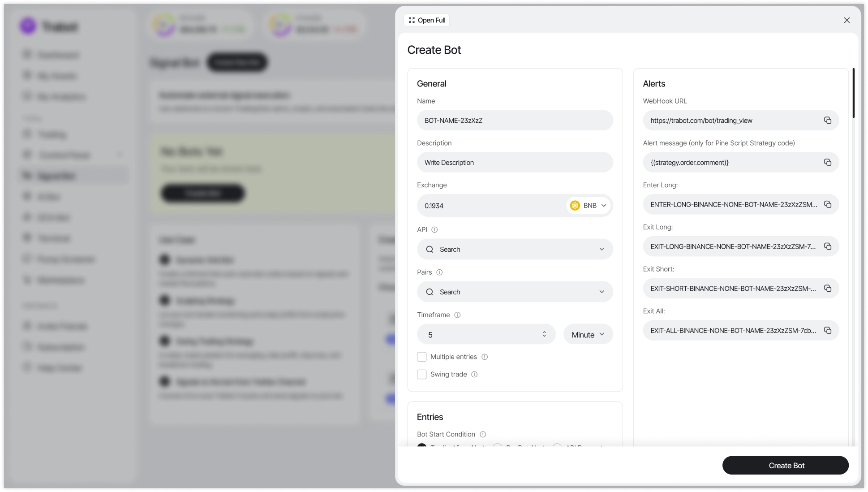Click the timeframe value stepper arrows
The width and height of the screenshot is (868, 492).
click(544, 334)
